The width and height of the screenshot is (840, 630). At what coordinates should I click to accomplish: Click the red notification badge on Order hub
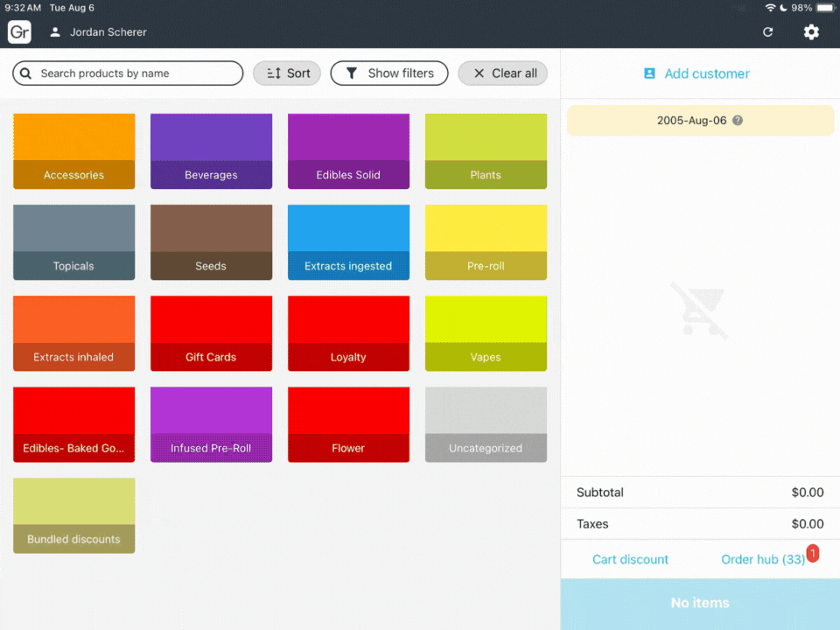[x=812, y=553]
